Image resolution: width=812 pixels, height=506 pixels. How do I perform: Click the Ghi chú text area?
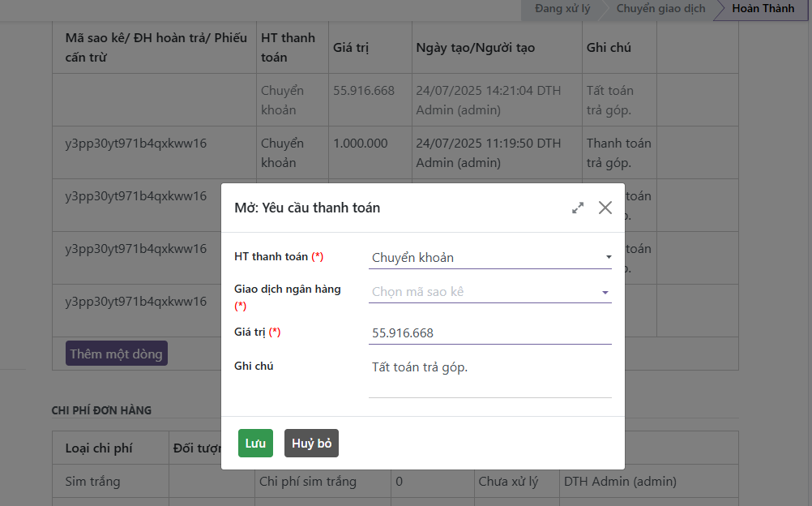490,377
